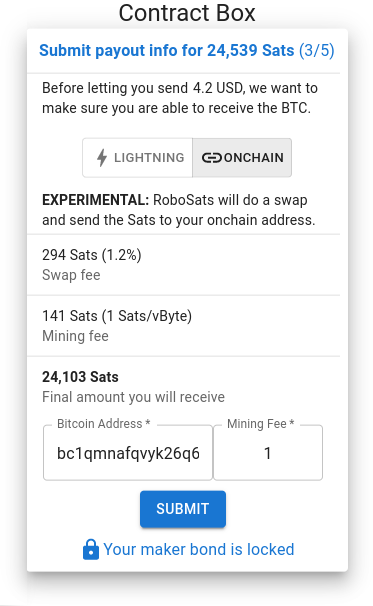Click the SUBMIT button

point(183,509)
